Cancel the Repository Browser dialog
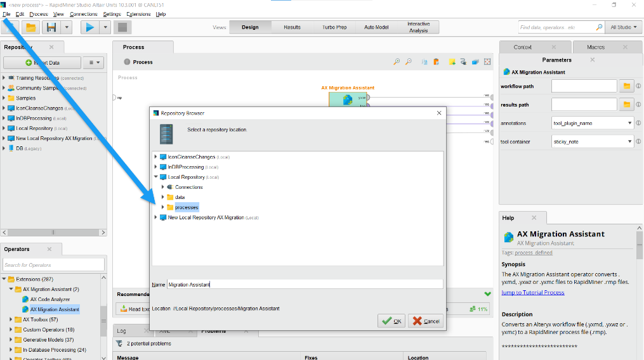This screenshot has width=644, height=360. pyautogui.click(x=425, y=321)
